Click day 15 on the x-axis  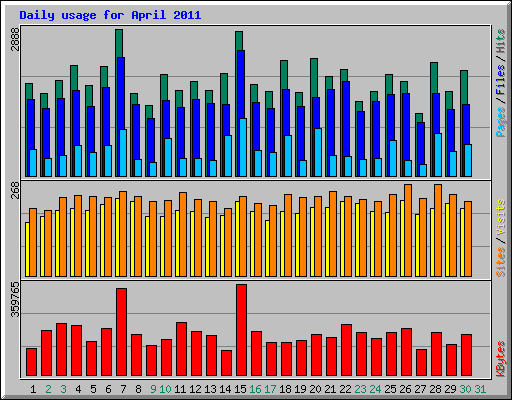[x=240, y=389]
